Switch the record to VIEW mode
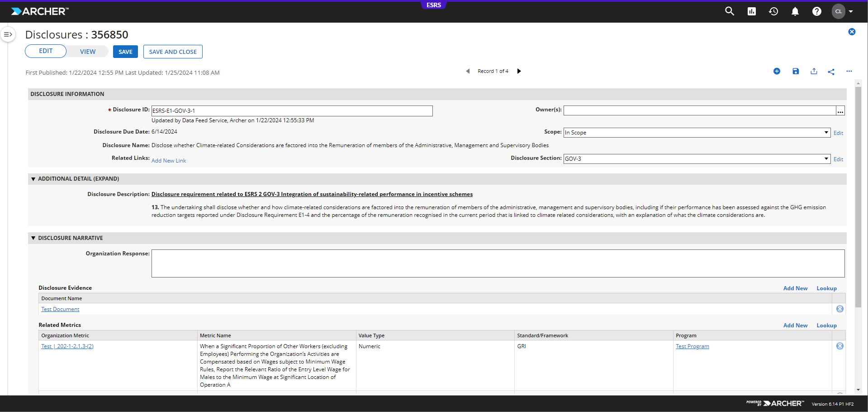 (88, 52)
